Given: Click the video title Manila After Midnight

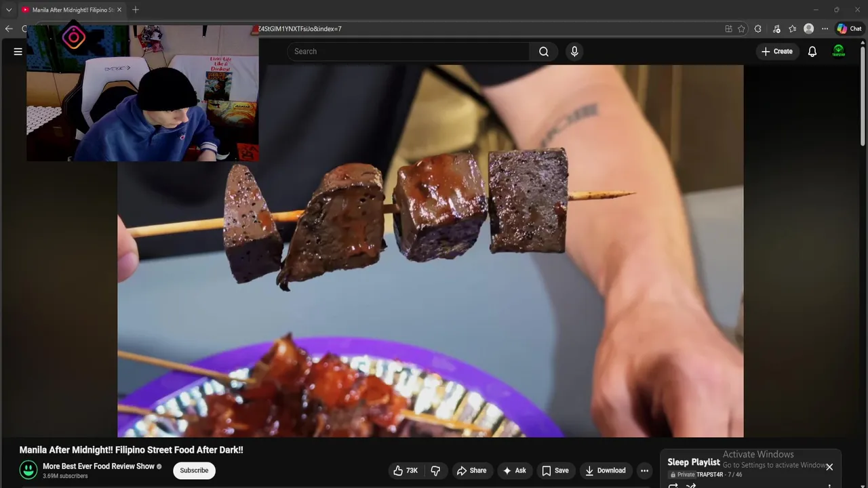Looking at the screenshot, I should tap(131, 450).
